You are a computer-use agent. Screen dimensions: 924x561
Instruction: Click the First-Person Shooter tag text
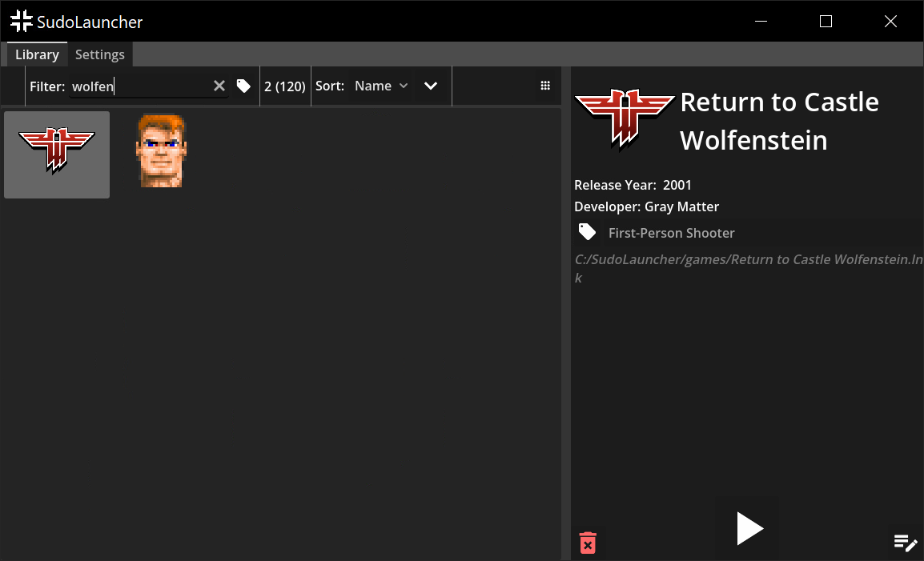coord(671,233)
